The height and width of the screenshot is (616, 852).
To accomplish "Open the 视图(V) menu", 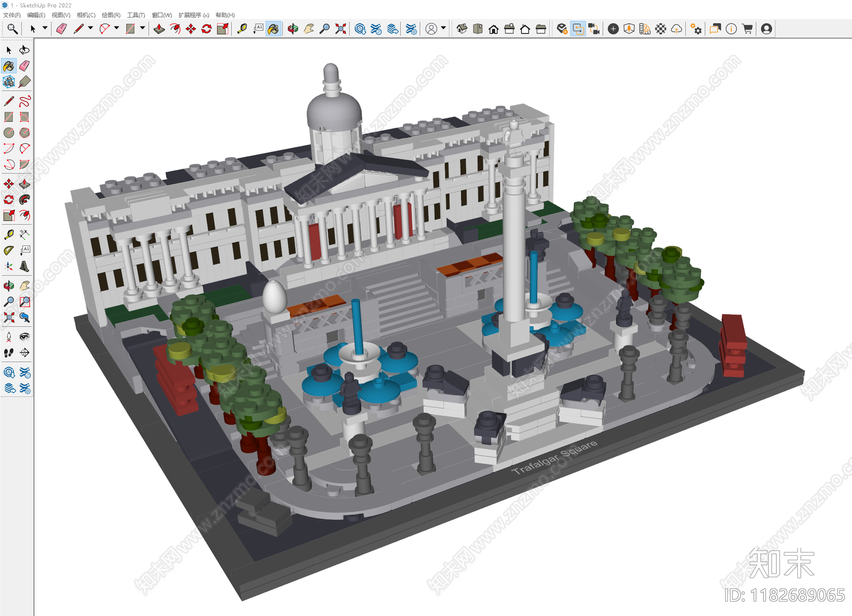I will pyautogui.click(x=61, y=15).
